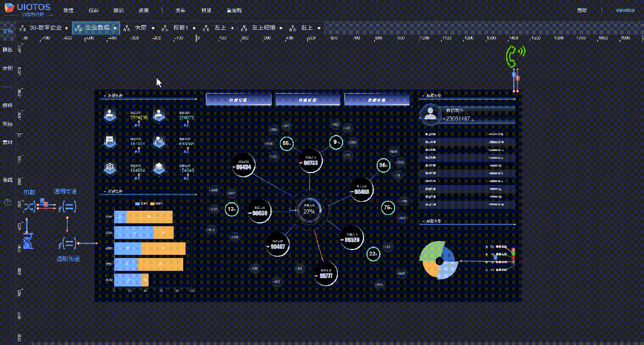This screenshot has height=345, width=644.
Task: Click the dot on the 大屏 tab
Action: [x=153, y=28]
